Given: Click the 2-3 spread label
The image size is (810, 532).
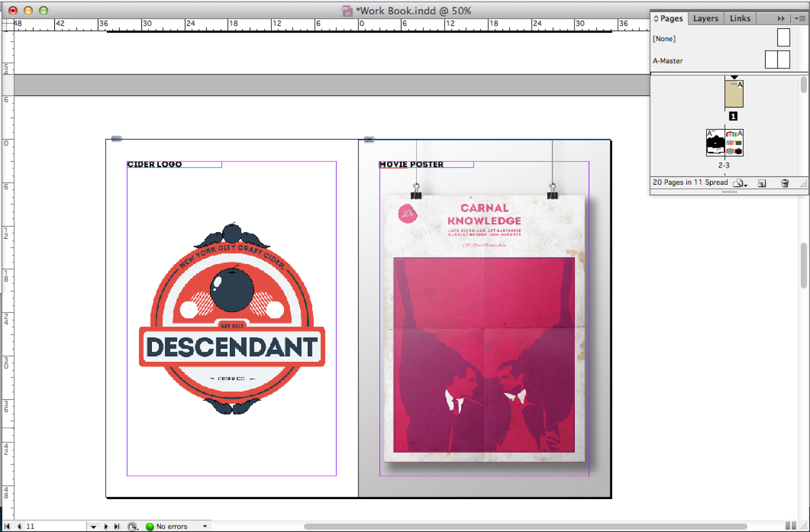Looking at the screenshot, I should [724, 166].
